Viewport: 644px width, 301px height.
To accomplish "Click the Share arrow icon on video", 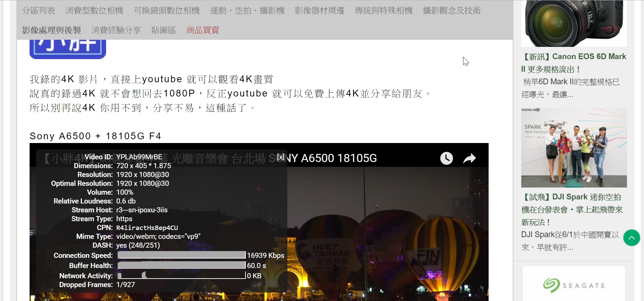I will tap(470, 158).
